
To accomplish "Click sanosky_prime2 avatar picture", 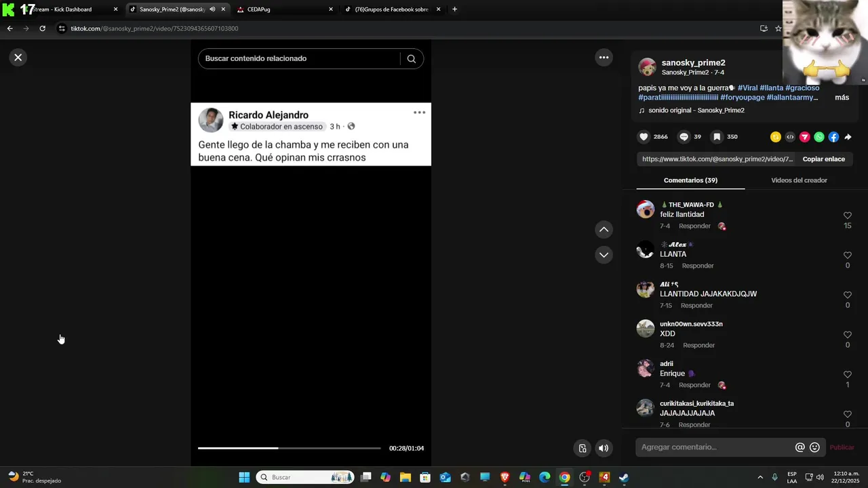I will 647,67.
